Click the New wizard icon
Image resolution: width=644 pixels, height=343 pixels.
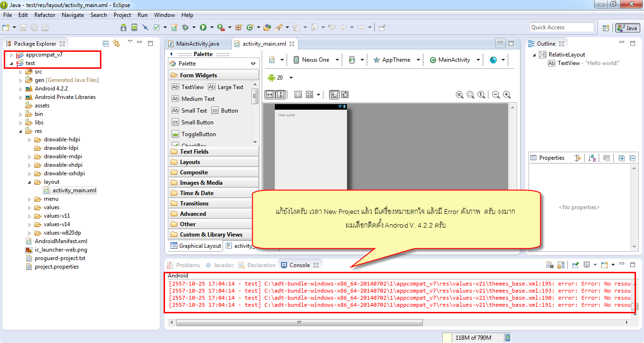pos(6,27)
